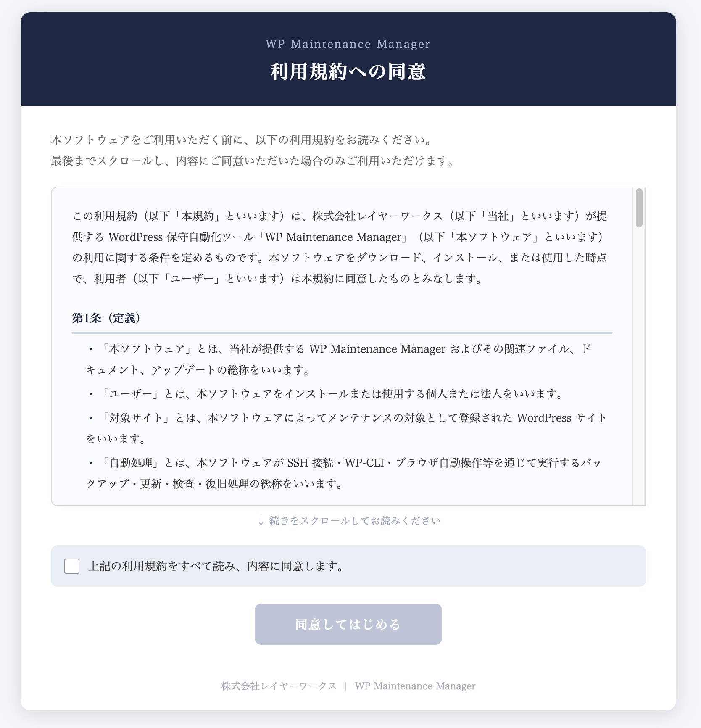The width and height of the screenshot is (701, 728).
Task: Click the 利用規約への同意 header title
Action: pyautogui.click(x=348, y=72)
